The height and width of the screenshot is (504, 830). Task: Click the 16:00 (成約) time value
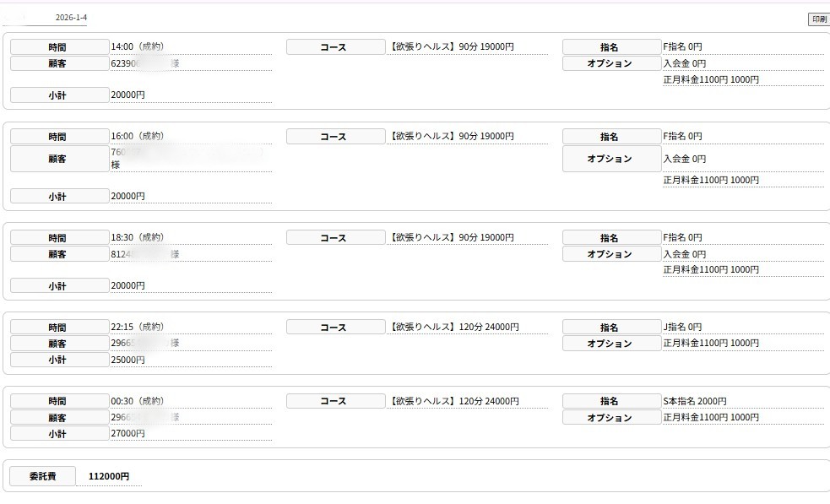[137, 137]
